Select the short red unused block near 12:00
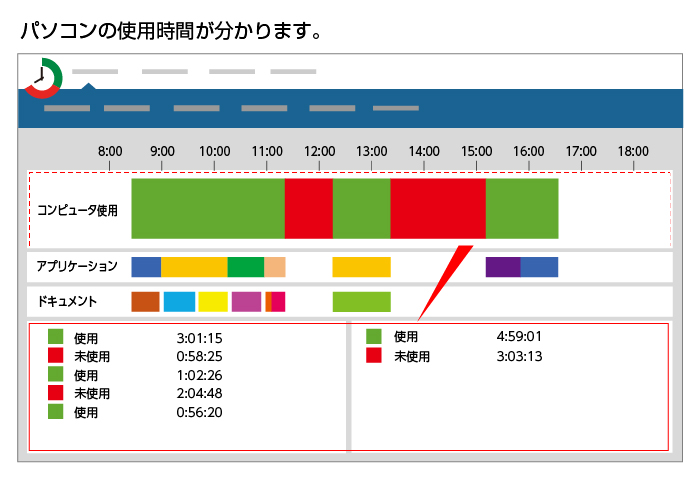The width and height of the screenshot is (700, 481). (x=309, y=209)
